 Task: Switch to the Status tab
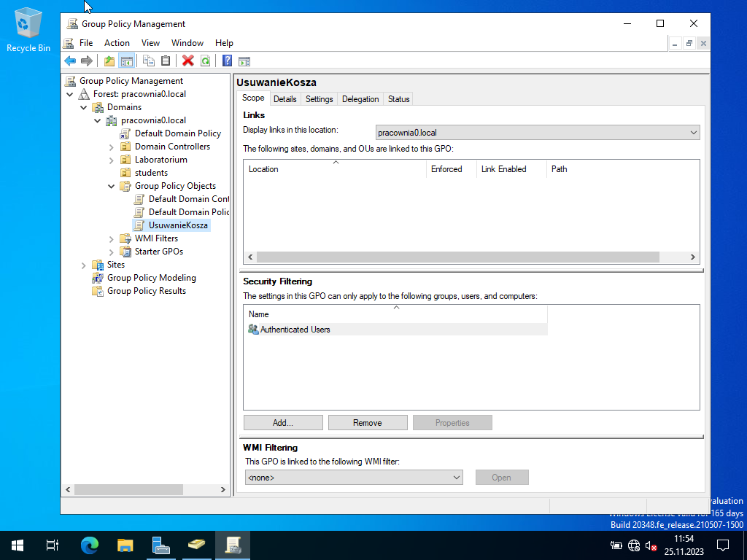click(398, 99)
